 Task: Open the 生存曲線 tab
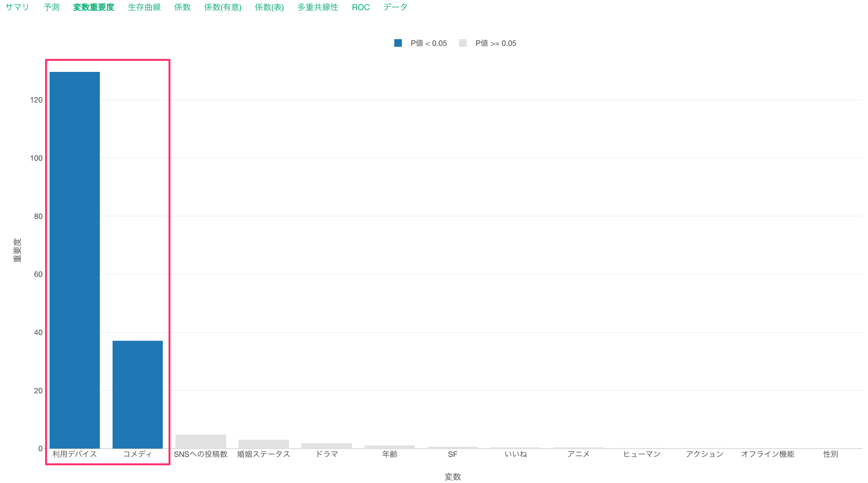point(144,7)
